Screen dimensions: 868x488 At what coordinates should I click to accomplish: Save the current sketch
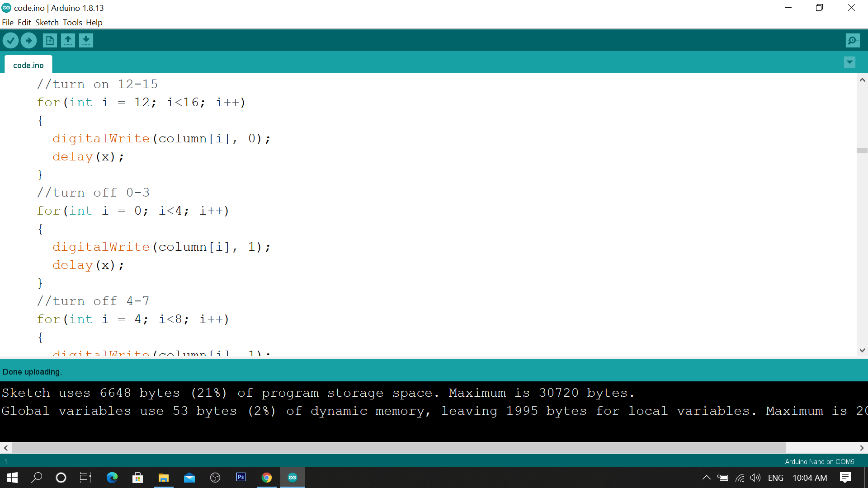pos(86,40)
